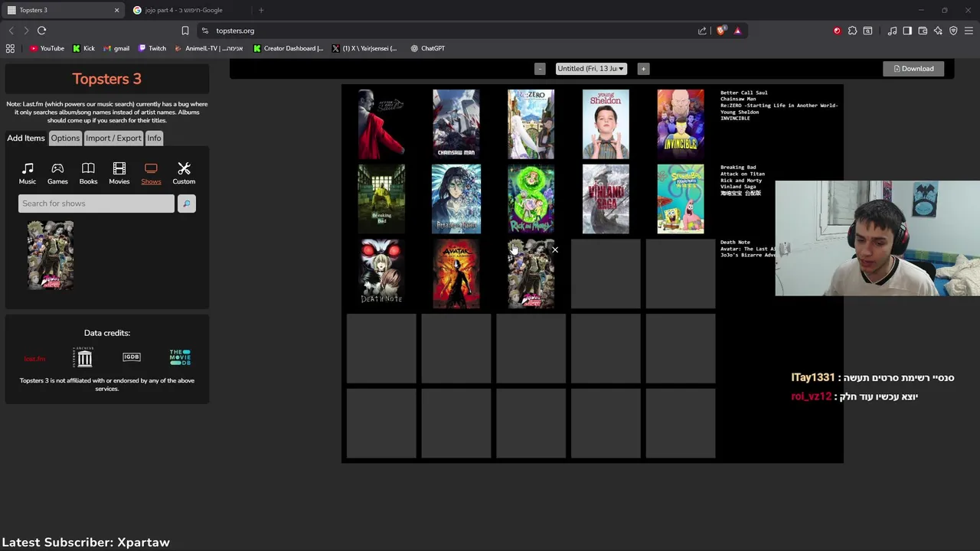Open the Leo AI sparkle icon
Image resolution: width=980 pixels, height=551 pixels.
[x=938, y=31]
